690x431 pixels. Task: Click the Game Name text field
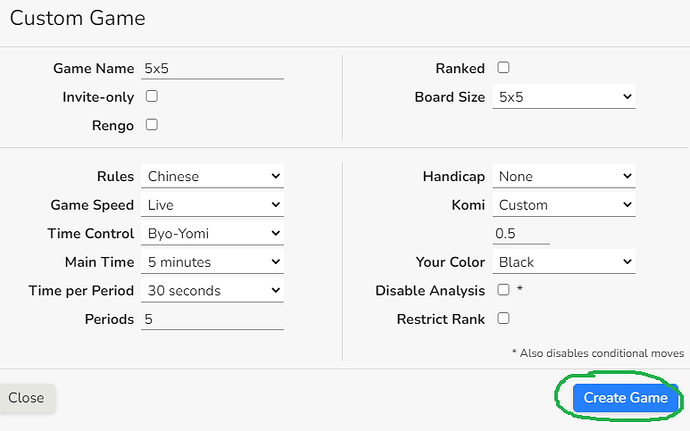click(x=212, y=69)
